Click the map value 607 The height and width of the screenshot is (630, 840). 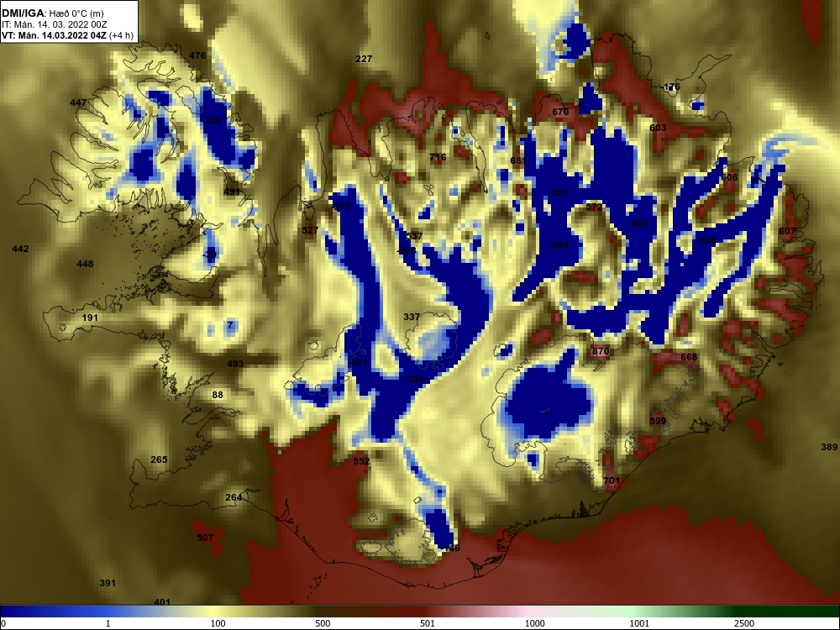pos(787,232)
